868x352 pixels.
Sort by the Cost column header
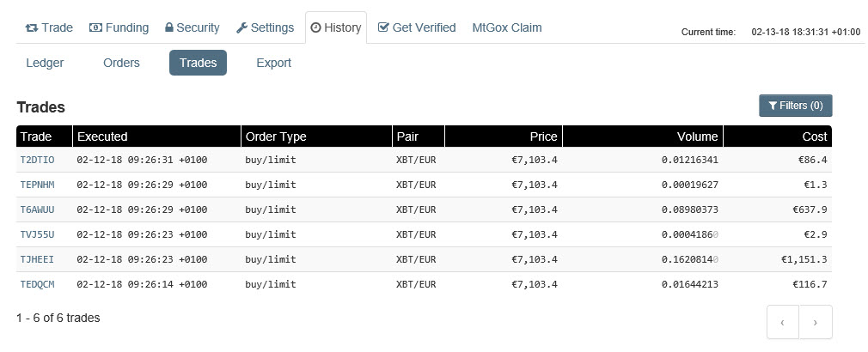point(814,137)
